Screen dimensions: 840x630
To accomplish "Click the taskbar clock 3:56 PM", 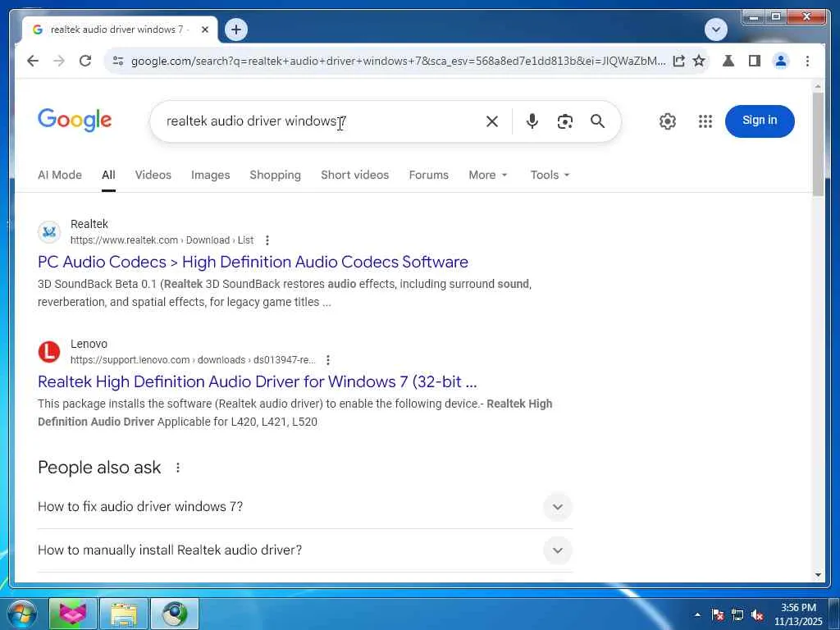I will 798,614.
